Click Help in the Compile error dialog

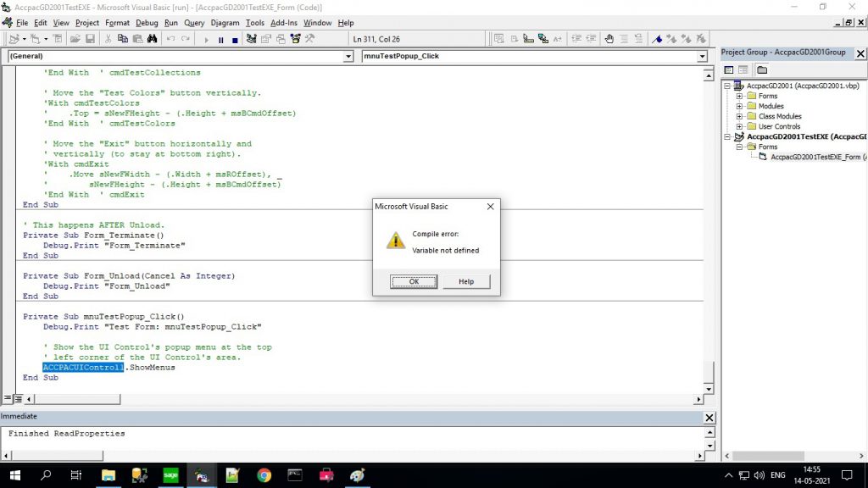[466, 281]
